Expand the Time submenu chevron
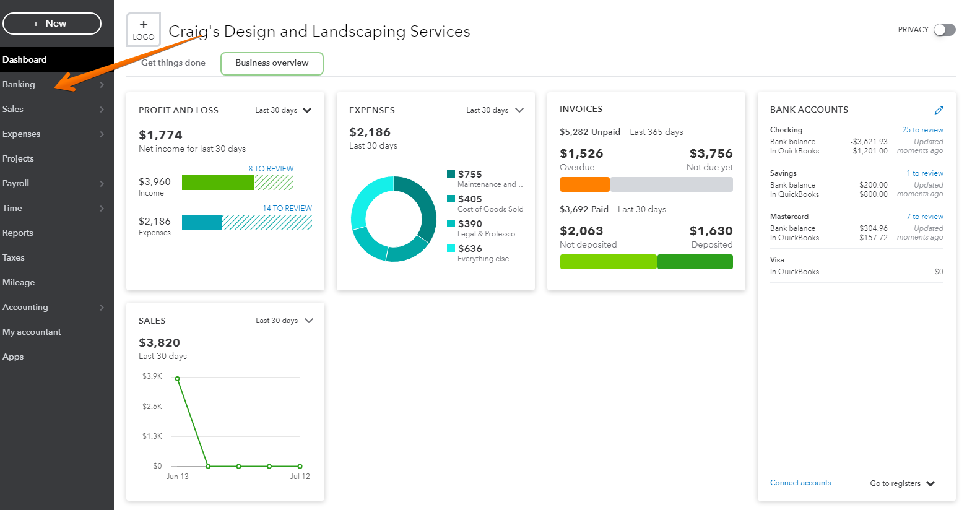 (x=102, y=209)
